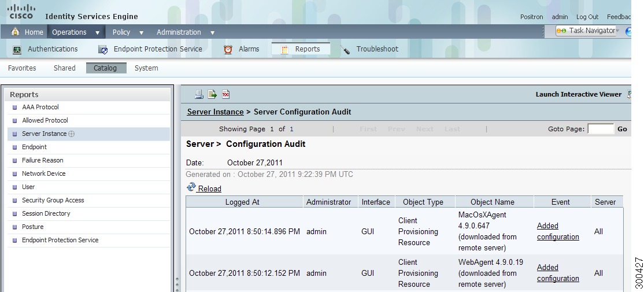Select Security Group Access report
Image resolution: width=644 pixels, height=292 pixels.
[53, 200]
